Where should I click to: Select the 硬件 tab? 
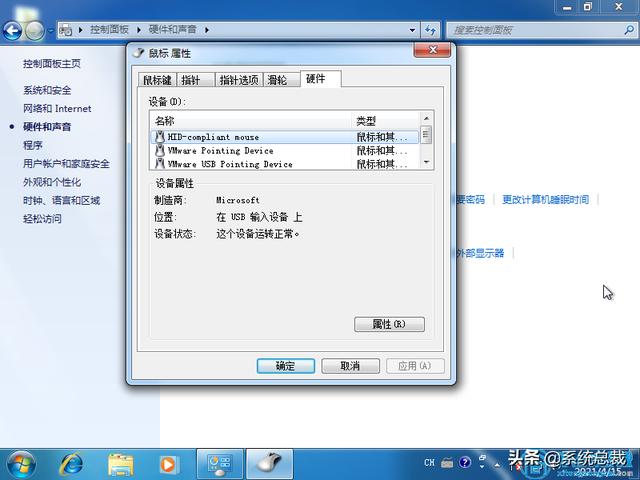pos(320,78)
